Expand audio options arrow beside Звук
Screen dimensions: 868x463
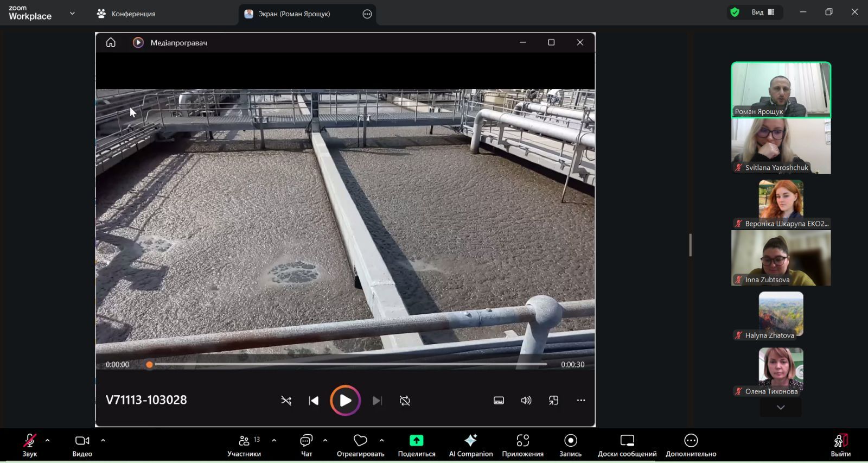47,440
